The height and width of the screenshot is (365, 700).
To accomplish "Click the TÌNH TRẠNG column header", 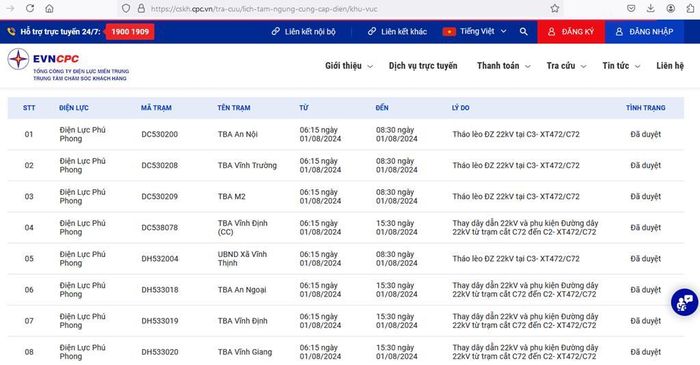I will pyautogui.click(x=646, y=108).
